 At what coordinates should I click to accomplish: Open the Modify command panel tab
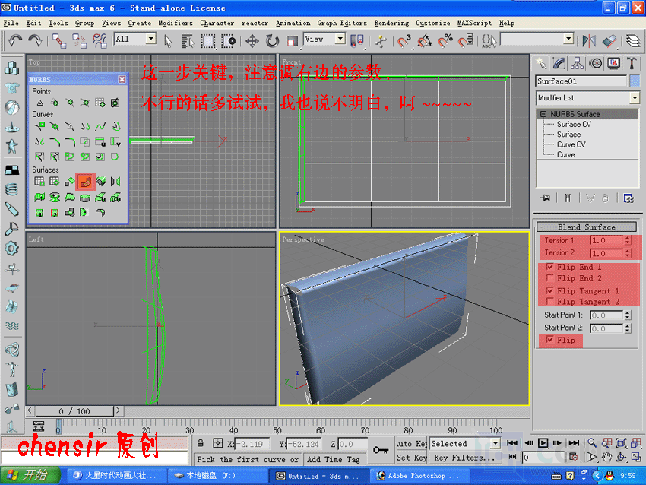click(x=559, y=63)
